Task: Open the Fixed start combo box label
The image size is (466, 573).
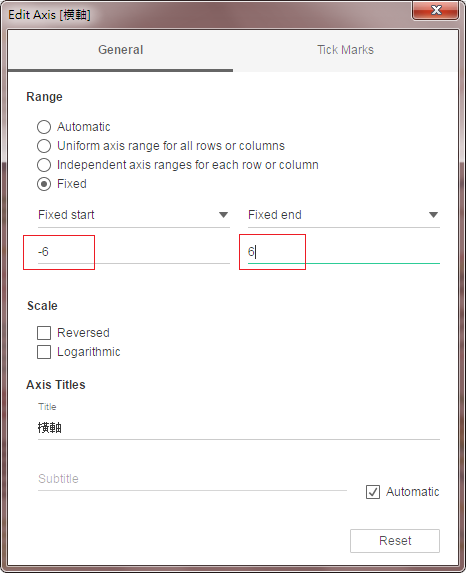Action: tap(134, 215)
